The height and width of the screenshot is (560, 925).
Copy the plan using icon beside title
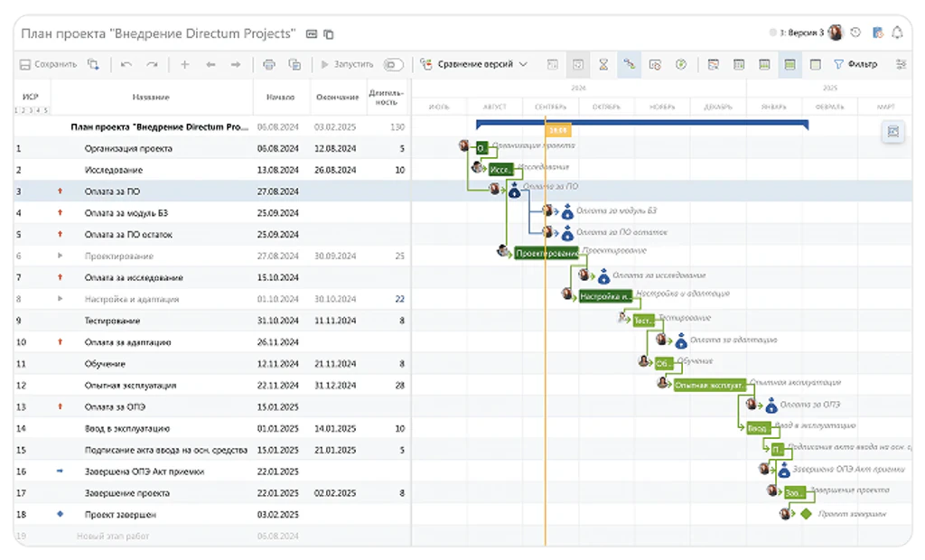coord(329,34)
